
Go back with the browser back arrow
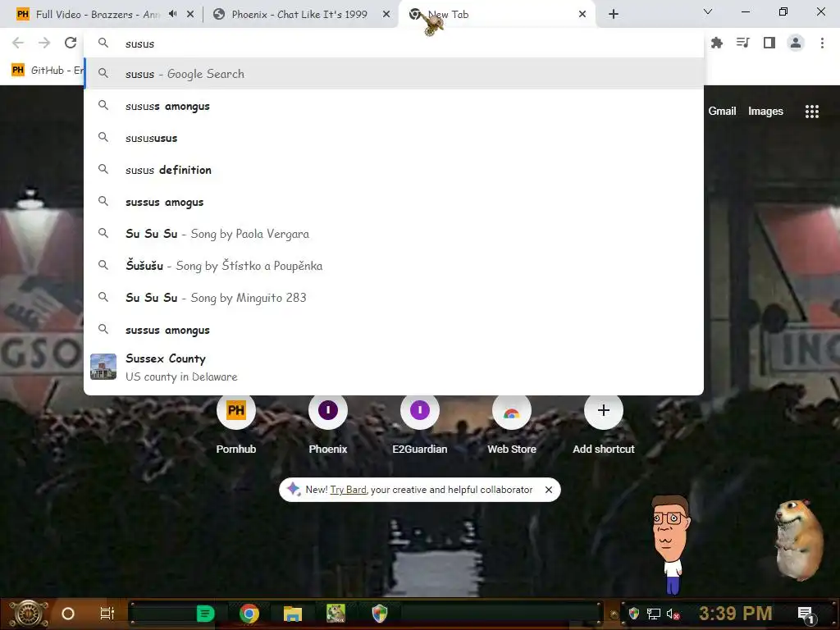(x=18, y=43)
